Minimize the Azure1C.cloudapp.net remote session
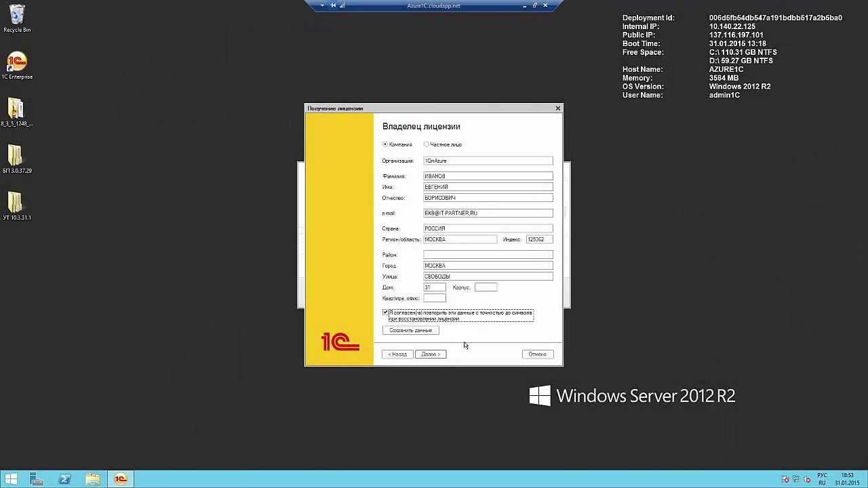The width and height of the screenshot is (868, 488). tap(525, 5)
